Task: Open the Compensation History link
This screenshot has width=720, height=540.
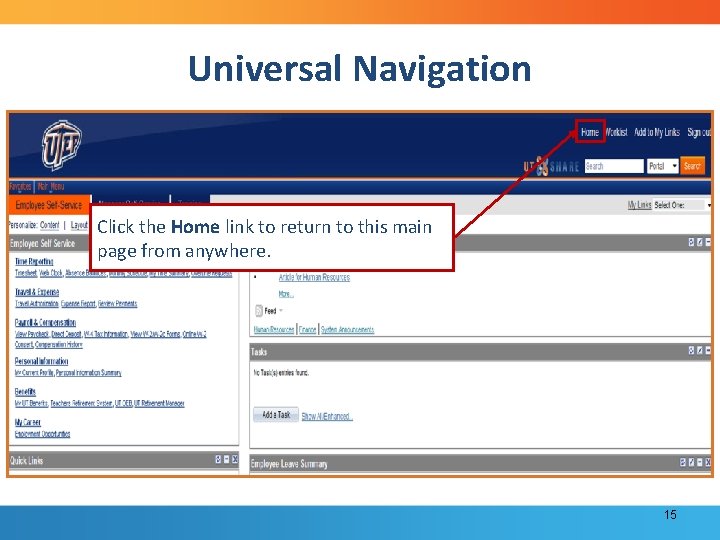Action: tap(59, 344)
